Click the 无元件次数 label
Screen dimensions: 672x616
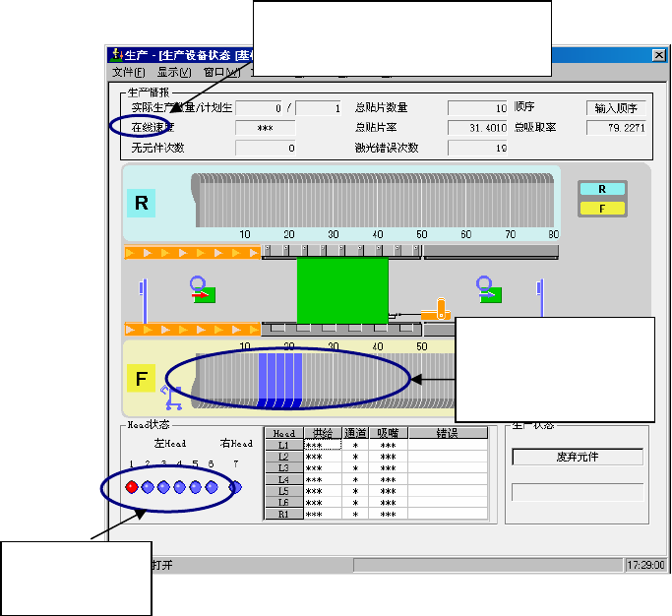(x=157, y=148)
